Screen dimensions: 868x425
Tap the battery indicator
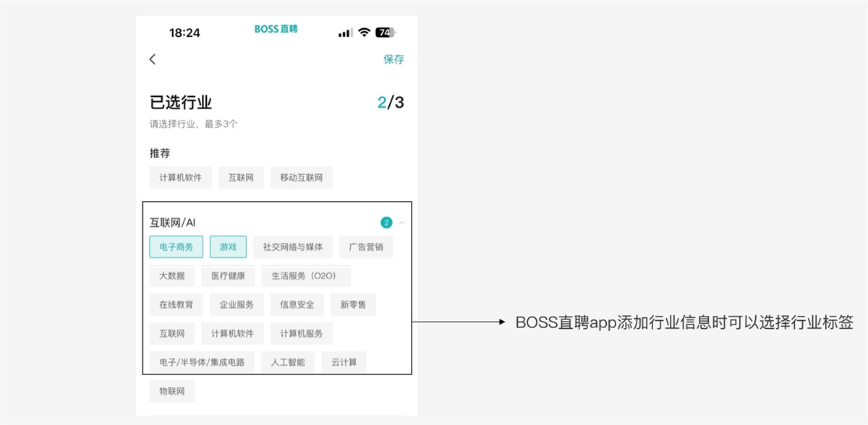384,32
